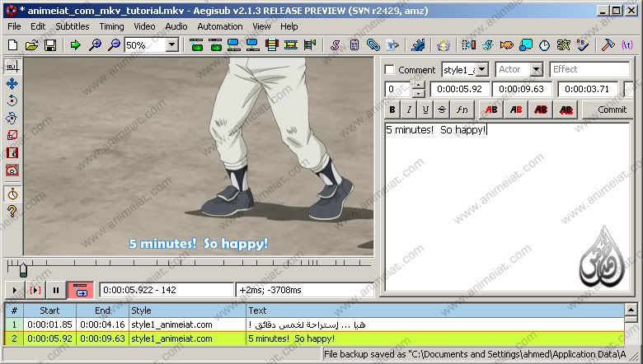
Task: Click the primary color AB button
Action: click(491, 110)
